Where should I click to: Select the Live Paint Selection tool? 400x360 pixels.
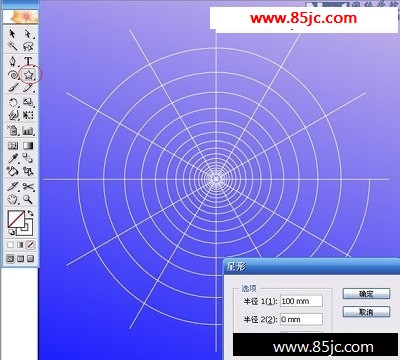[x=28, y=171]
